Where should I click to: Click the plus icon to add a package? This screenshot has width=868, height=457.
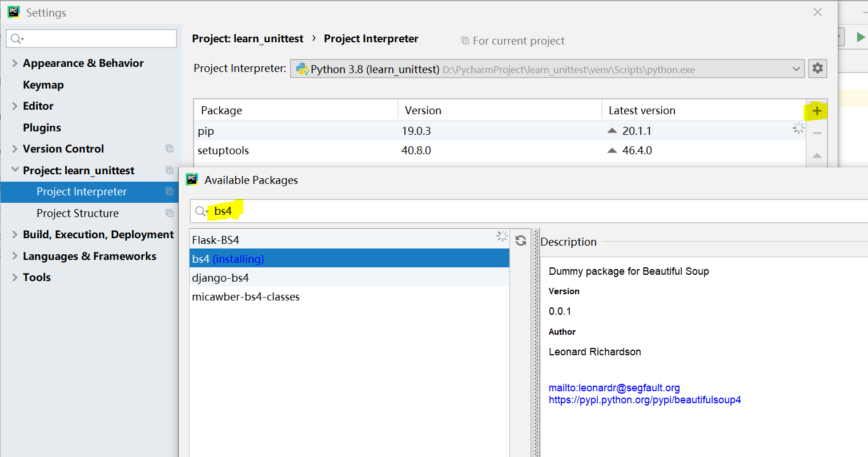point(817,111)
